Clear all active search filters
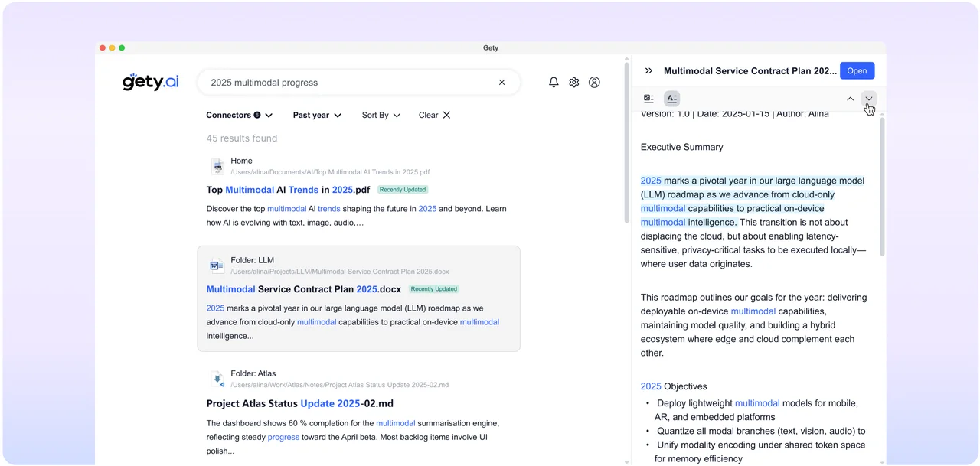This screenshot has height=466, width=980. [x=433, y=115]
